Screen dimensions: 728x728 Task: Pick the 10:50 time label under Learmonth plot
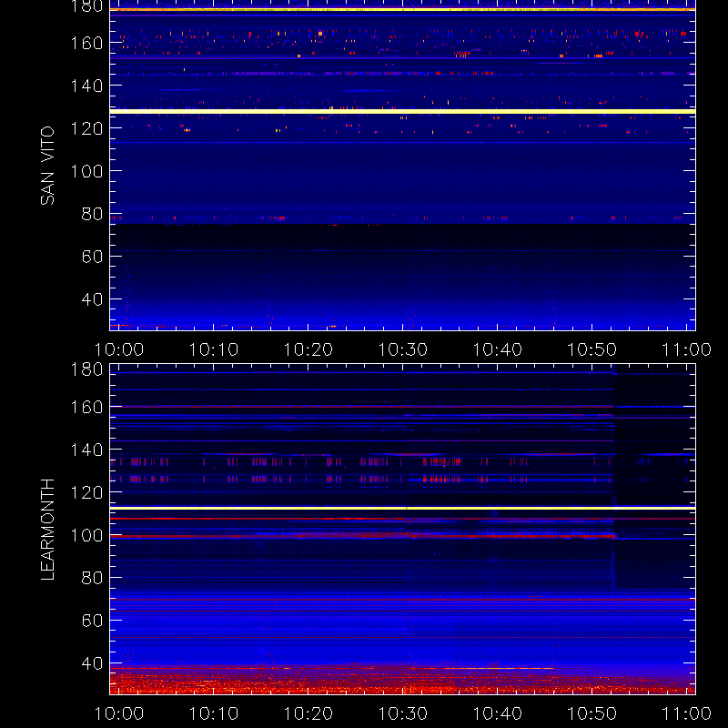click(592, 713)
